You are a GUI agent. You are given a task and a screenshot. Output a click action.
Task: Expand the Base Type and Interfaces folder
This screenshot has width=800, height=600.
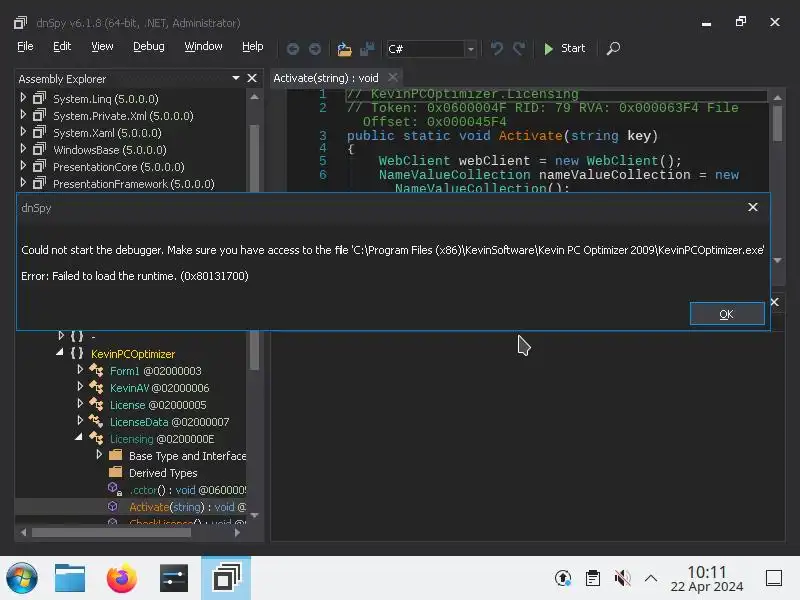point(99,454)
